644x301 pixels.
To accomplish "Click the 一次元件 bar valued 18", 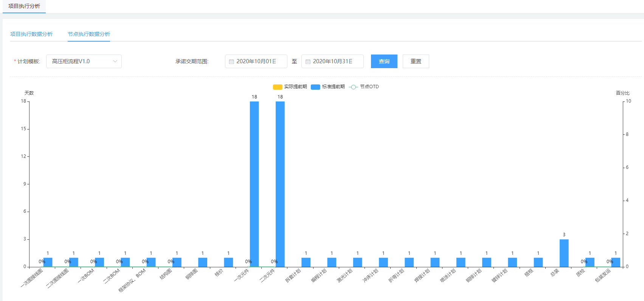I will click(x=254, y=184).
